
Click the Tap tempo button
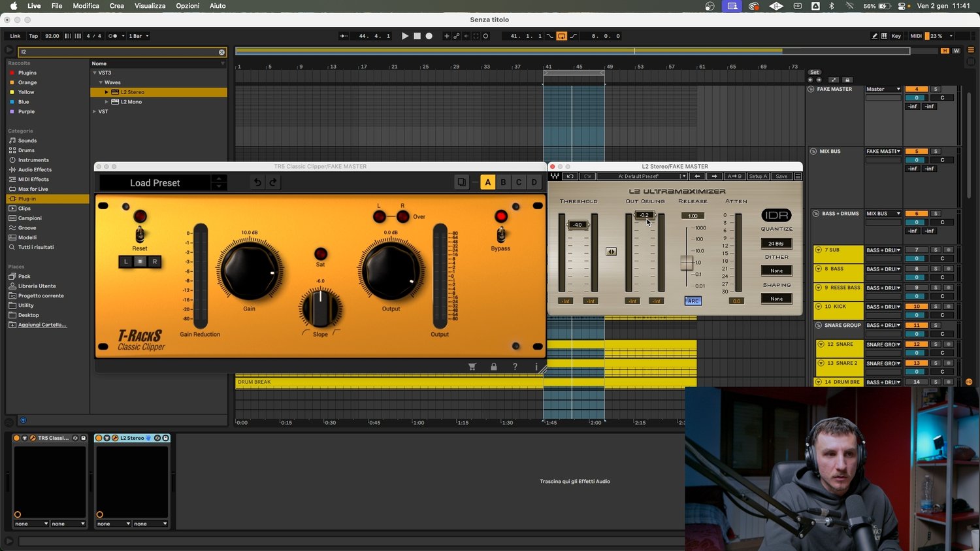(x=33, y=36)
